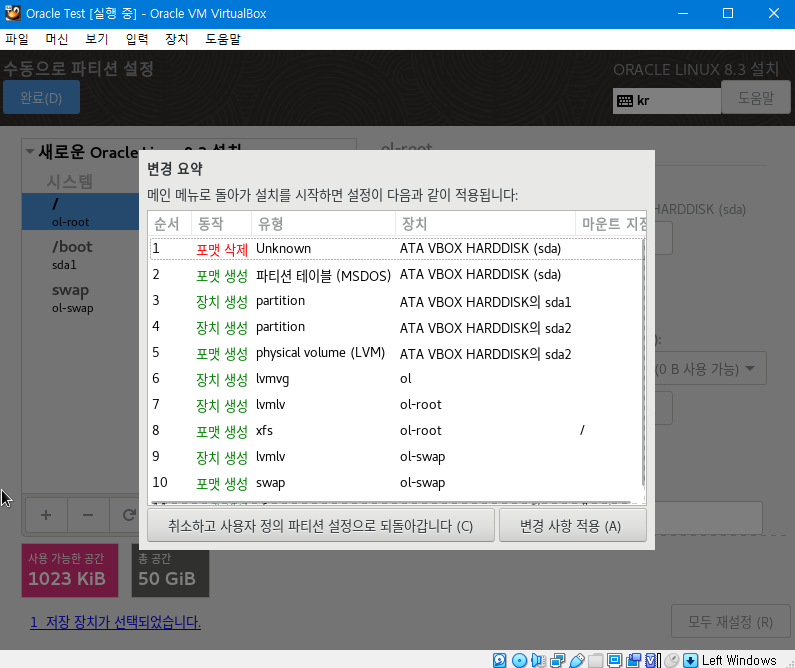Collapse the 새로운 Oracle Linux 설치 expander

click(30, 152)
